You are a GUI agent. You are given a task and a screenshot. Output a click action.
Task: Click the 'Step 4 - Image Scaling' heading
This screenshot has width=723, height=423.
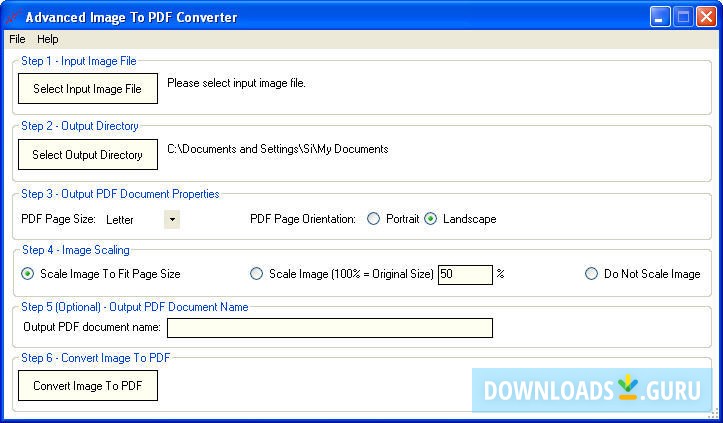pyautogui.click(x=76, y=250)
